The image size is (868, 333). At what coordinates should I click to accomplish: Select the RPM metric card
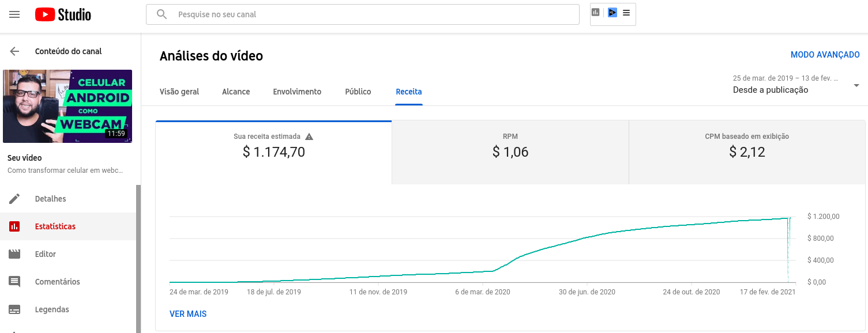click(x=510, y=153)
